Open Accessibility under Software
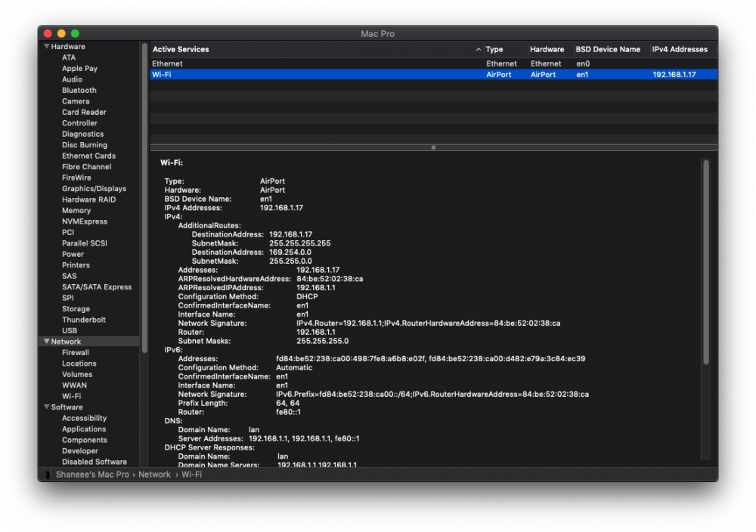The height and width of the screenshot is (532, 756). coord(84,418)
